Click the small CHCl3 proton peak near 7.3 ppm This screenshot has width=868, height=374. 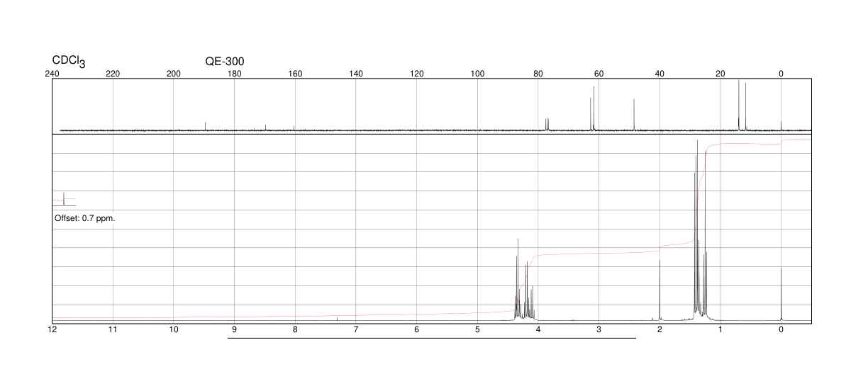337,319
